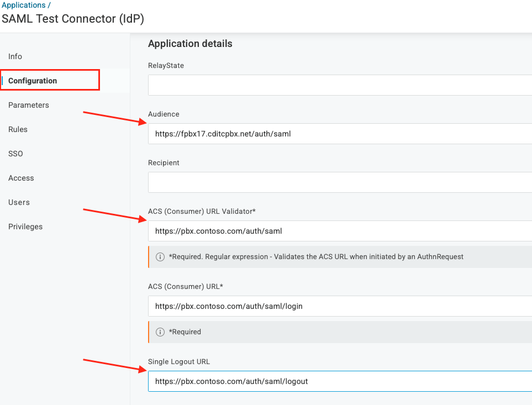Click the ACS (Consumer) URL field

[340, 306]
